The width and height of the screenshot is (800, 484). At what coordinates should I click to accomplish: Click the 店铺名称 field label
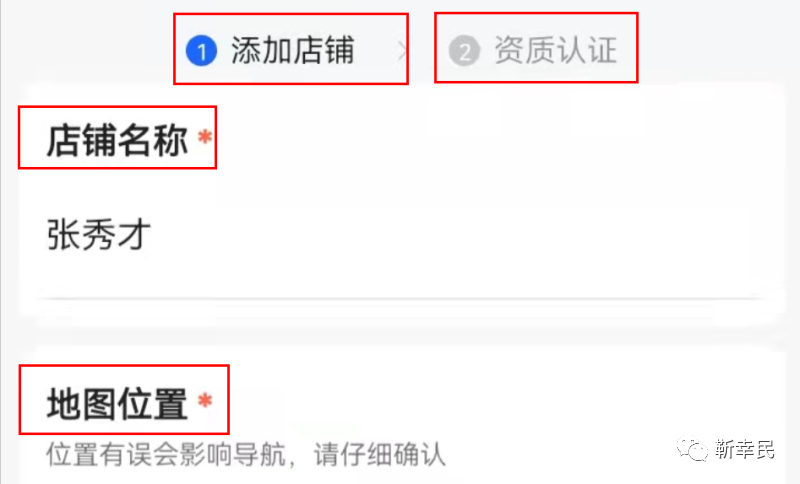coord(117,140)
